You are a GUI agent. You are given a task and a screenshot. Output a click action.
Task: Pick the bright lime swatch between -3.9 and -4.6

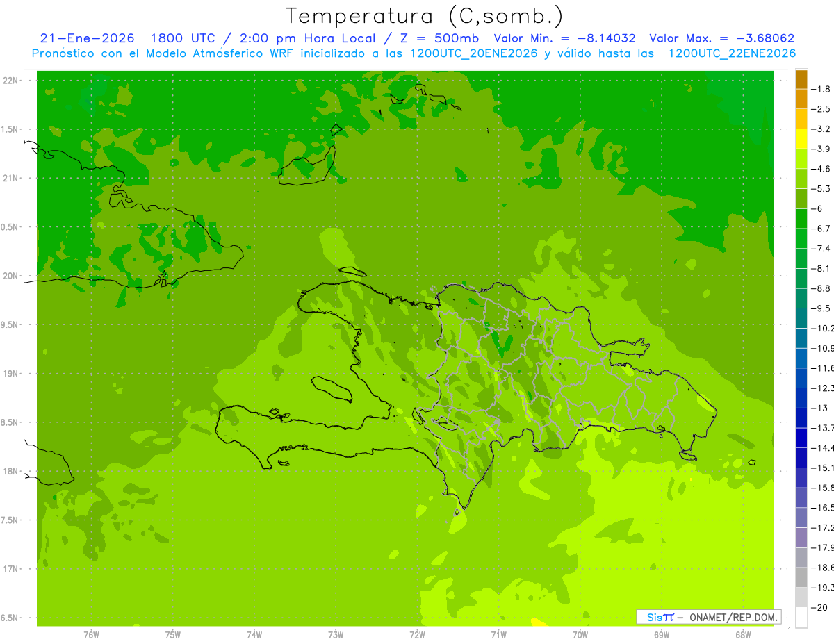(x=801, y=159)
